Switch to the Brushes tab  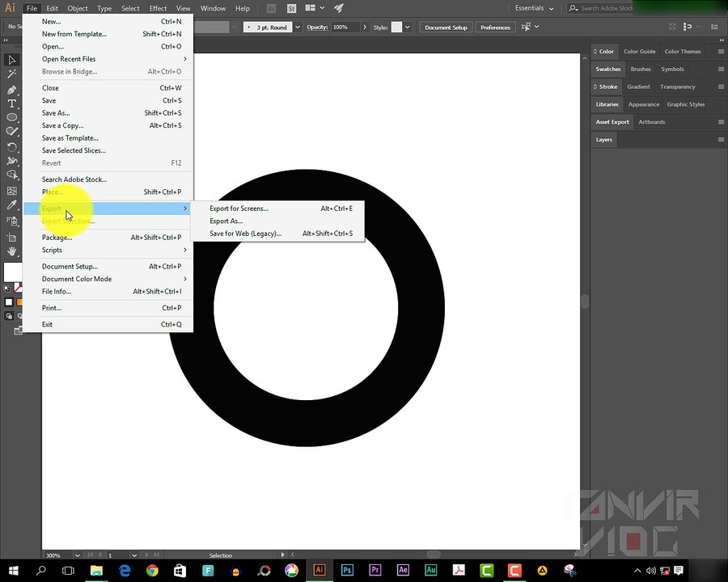(x=641, y=70)
